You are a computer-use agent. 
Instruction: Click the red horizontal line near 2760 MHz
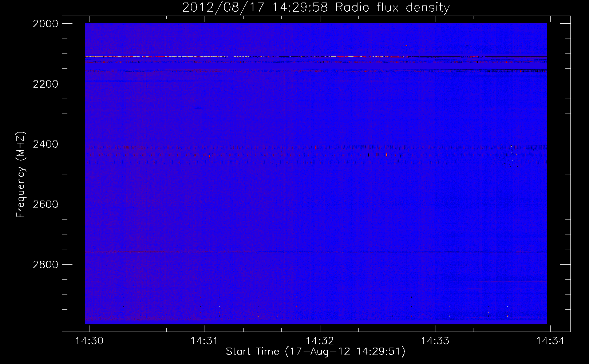(316, 253)
